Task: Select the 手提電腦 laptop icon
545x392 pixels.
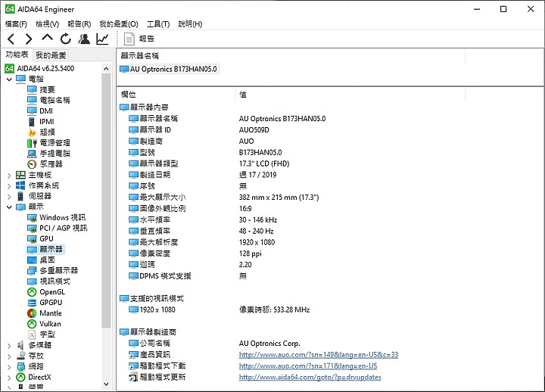Action: pos(32,154)
